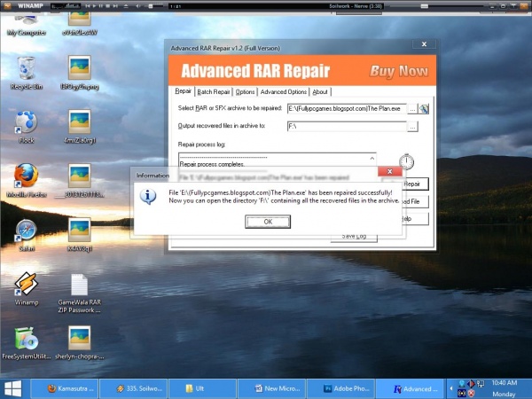Click OK in the Information dialog

pos(268,222)
